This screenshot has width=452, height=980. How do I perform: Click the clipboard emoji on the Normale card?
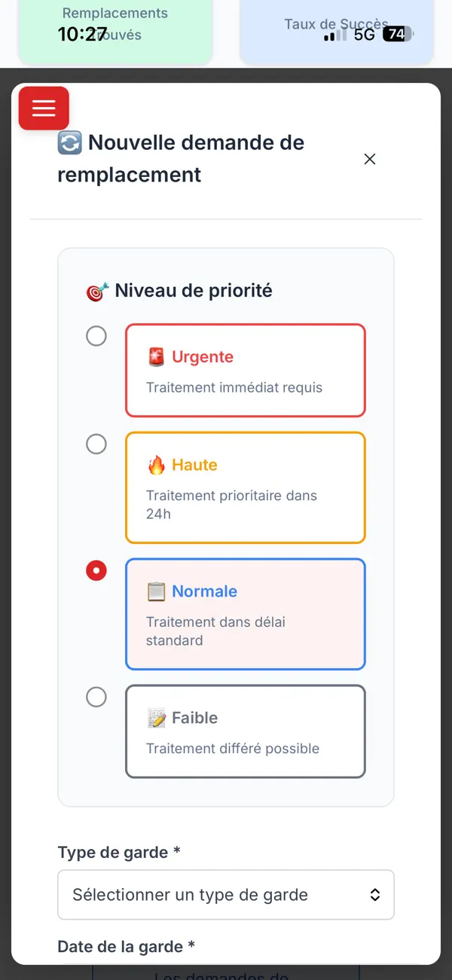(x=156, y=591)
